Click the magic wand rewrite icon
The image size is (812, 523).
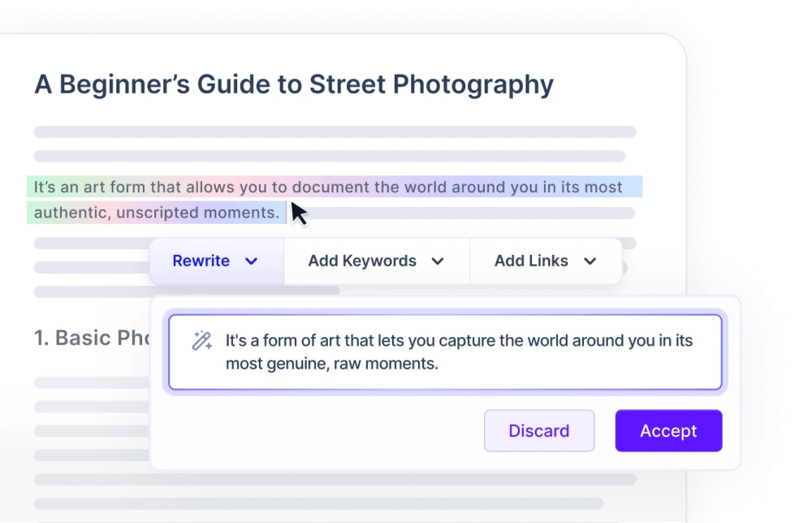[202, 341]
